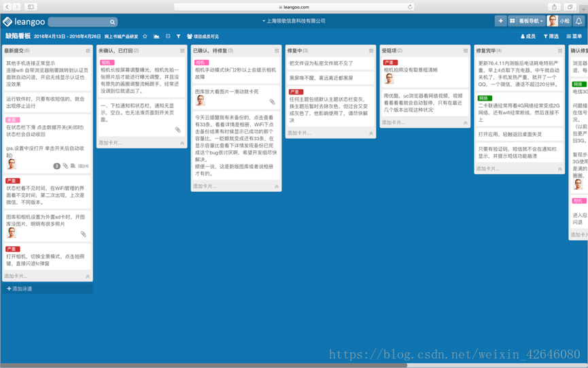Screen dimensions: 588x368
Task: Open the 菜单 board menu
Action: click(574, 36)
